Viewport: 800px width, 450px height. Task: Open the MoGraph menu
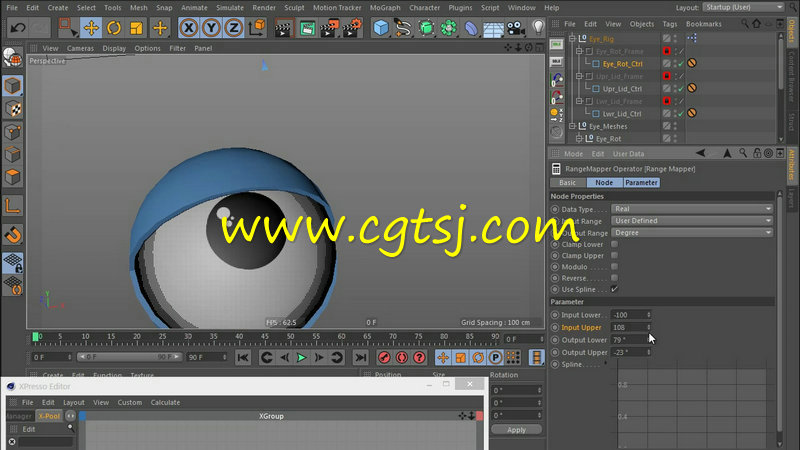tap(385, 8)
